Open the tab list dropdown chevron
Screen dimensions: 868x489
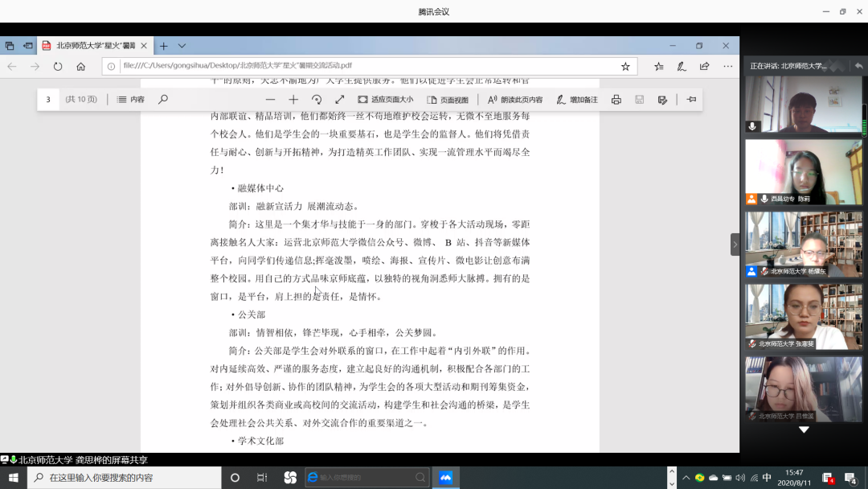click(182, 46)
